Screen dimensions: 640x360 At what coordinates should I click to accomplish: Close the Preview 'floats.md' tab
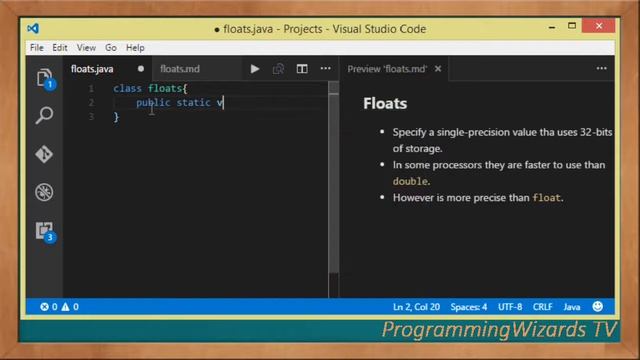438,69
